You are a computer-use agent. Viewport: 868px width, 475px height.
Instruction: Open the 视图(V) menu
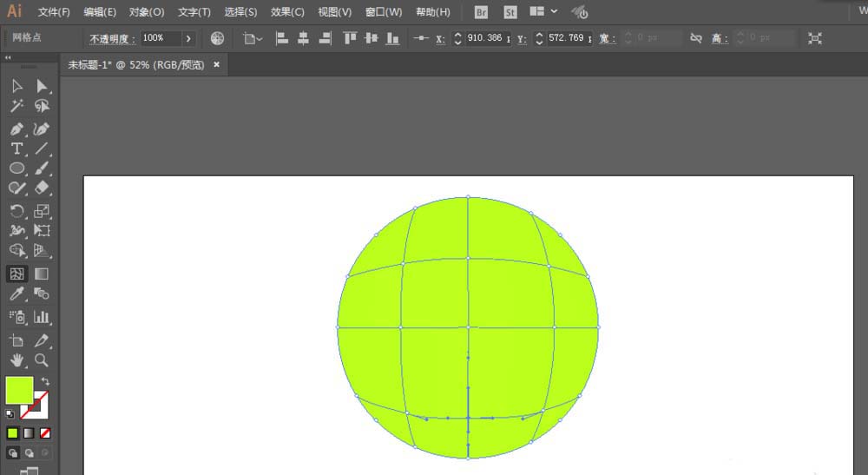335,12
